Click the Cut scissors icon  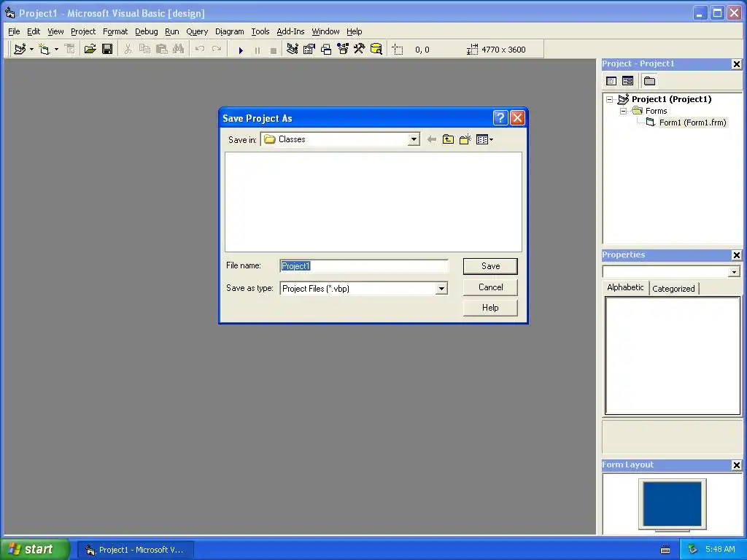coord(128,49)
